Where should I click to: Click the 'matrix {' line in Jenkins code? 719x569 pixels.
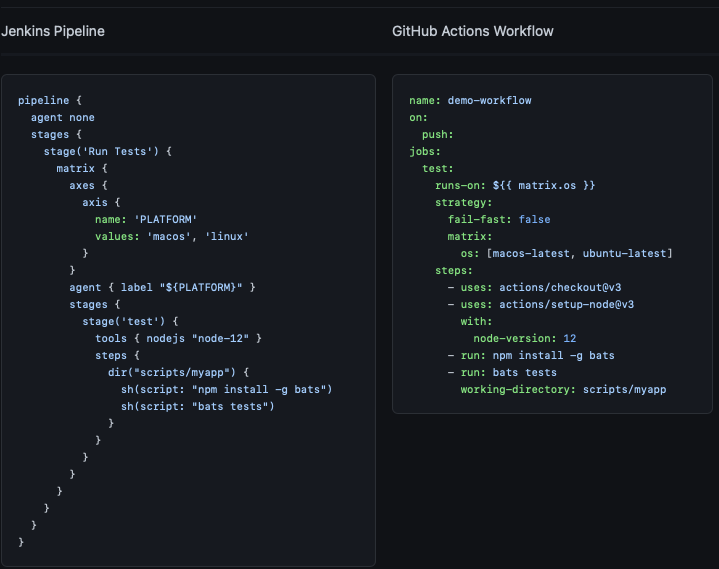(x=82, y=168)
